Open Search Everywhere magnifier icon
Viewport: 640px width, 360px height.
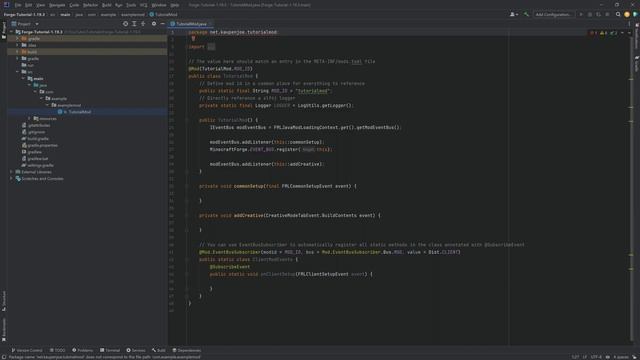pos(618,14)
